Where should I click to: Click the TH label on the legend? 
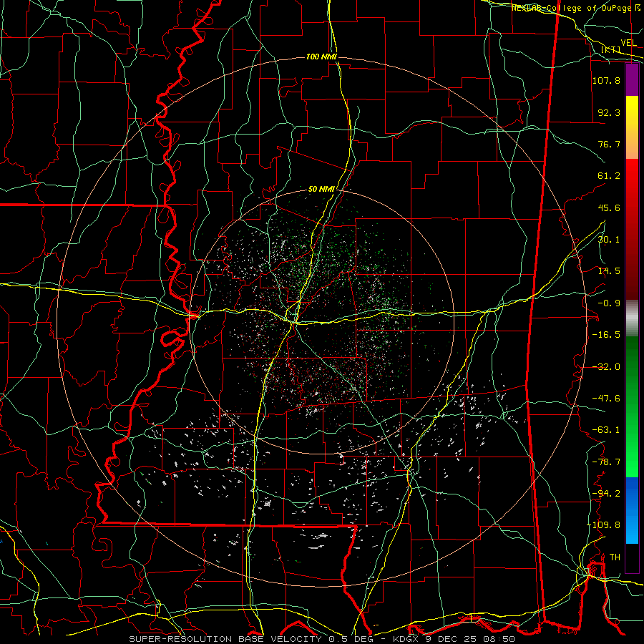(x=615, y=557)
